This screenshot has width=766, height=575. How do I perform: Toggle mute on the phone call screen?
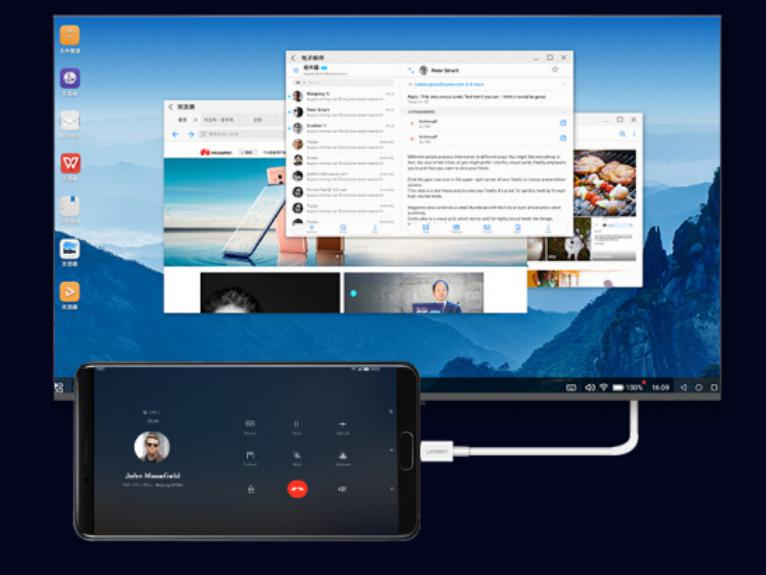[x=297, y=455]
